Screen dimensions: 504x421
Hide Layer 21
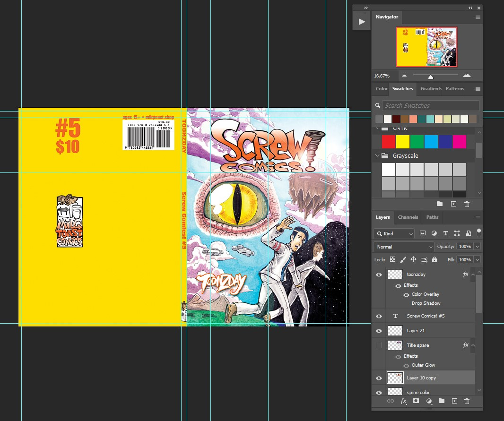[x=379, y=331]
